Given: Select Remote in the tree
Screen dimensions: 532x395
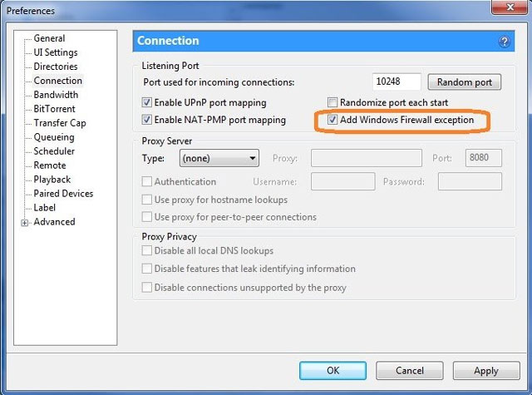Looking at the screenshot, I should tap(50, 165).
